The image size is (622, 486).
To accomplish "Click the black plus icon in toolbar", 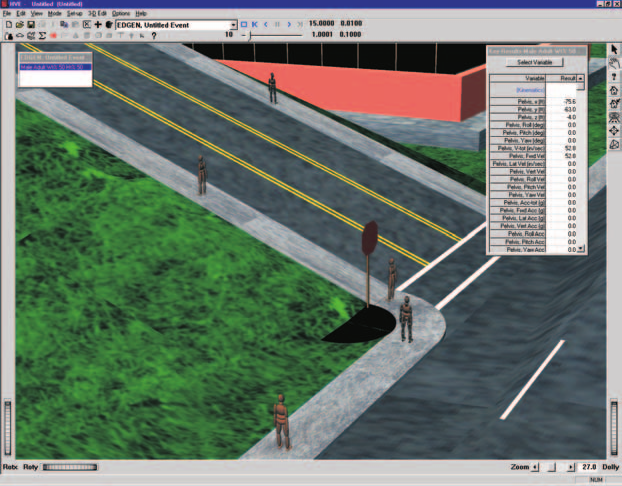I will 98,25.
